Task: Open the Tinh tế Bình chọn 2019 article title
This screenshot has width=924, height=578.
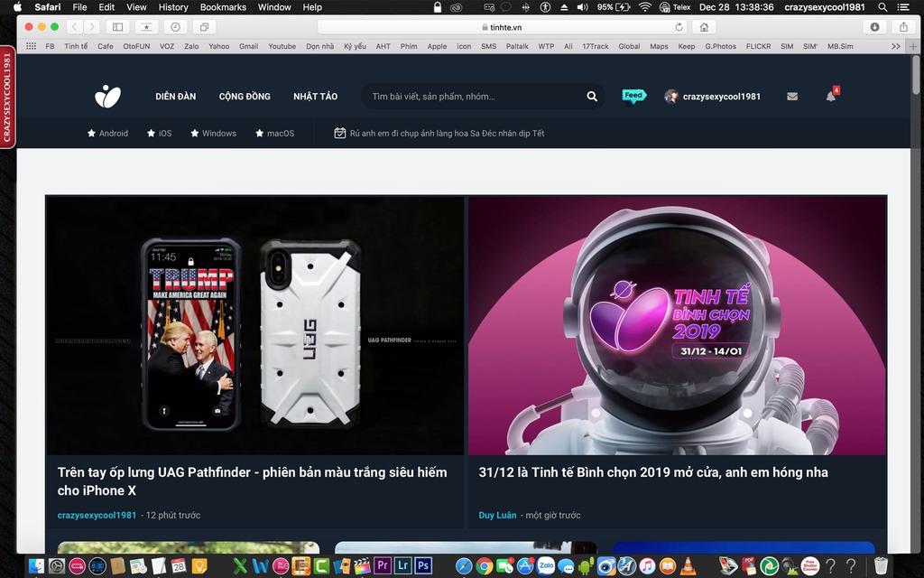Action: [x=653, y=471]
